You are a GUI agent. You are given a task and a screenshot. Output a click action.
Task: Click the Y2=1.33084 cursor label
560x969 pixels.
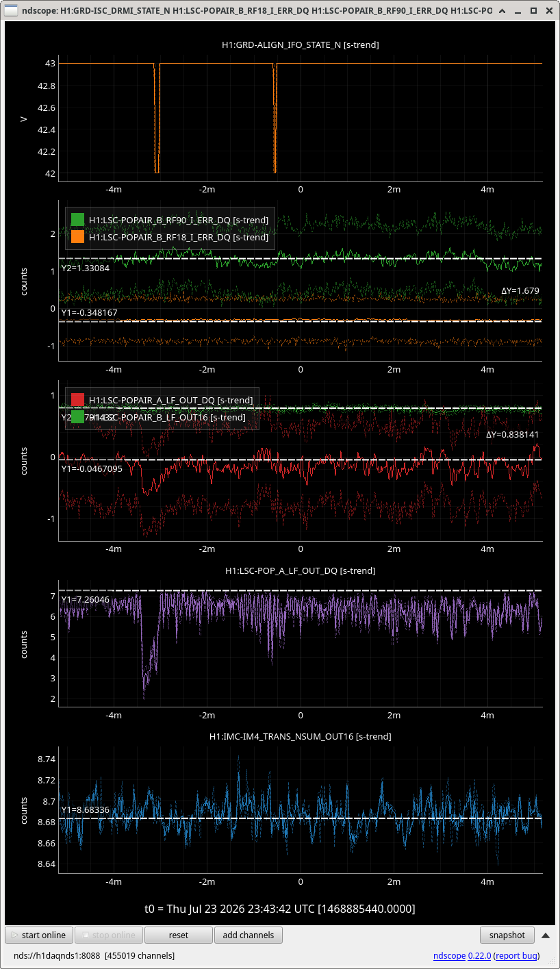click(x=86, y=268)
